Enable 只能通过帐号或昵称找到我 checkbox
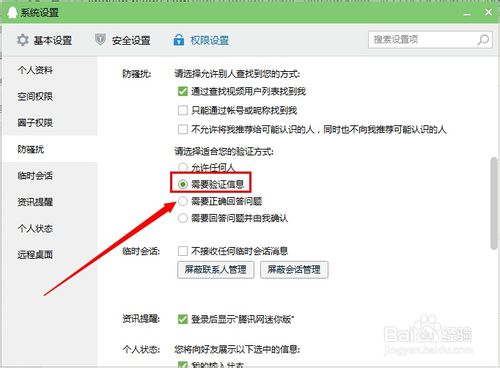The height and width of the screenshot is (368, 500). 183,110
